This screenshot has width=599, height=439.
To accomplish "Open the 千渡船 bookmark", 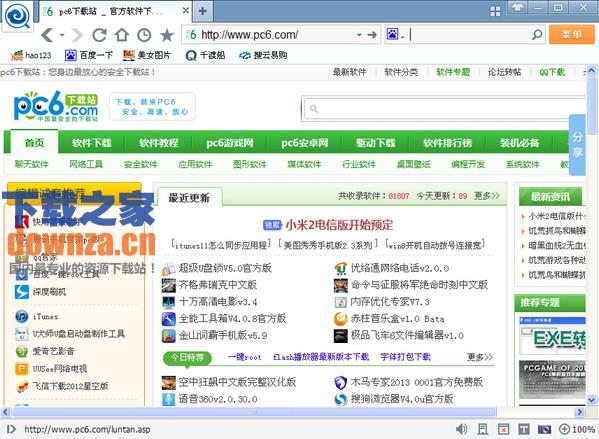I will pos(205,55).
